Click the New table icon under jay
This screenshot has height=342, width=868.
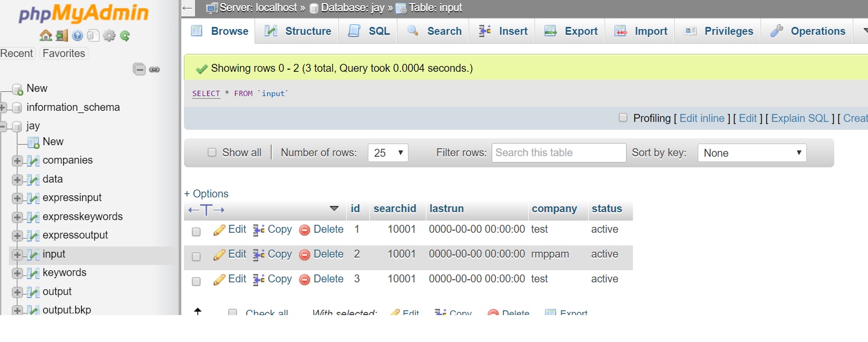33,142
